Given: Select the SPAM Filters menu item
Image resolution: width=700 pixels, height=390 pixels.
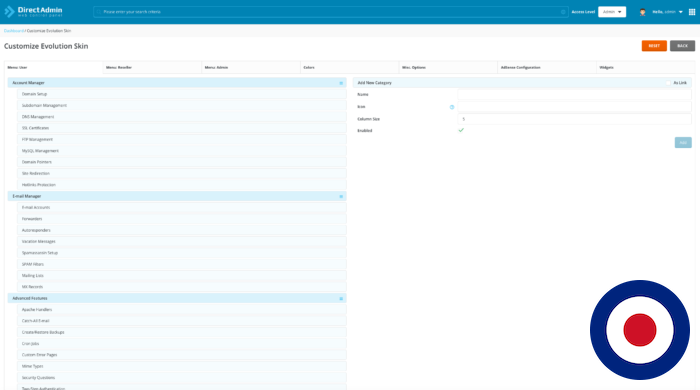Looking at the screenshot, I should click(182, 264).
